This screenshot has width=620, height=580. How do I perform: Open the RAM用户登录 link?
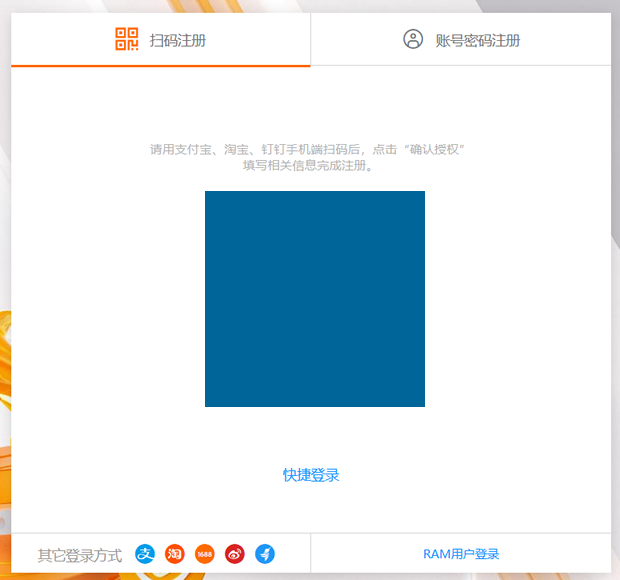tap(461, 554)
